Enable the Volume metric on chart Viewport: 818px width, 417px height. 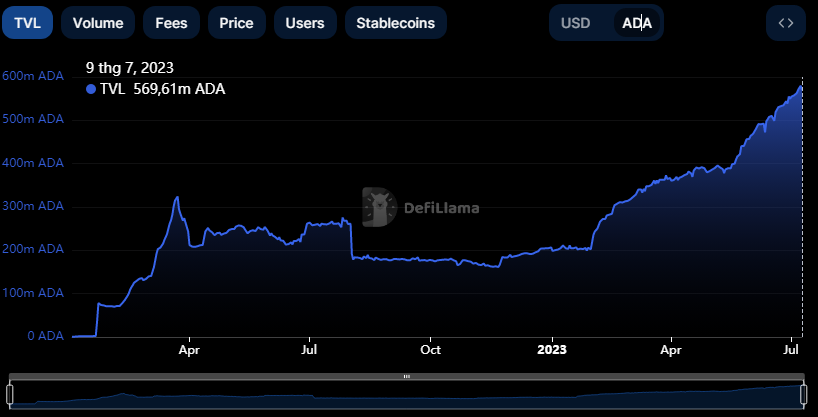(98, 23)
